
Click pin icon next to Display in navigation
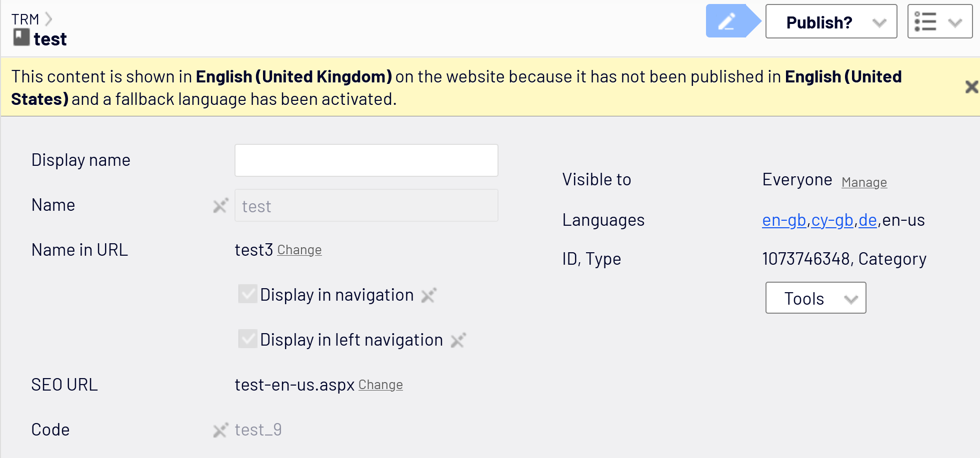(x=429, y=296)
